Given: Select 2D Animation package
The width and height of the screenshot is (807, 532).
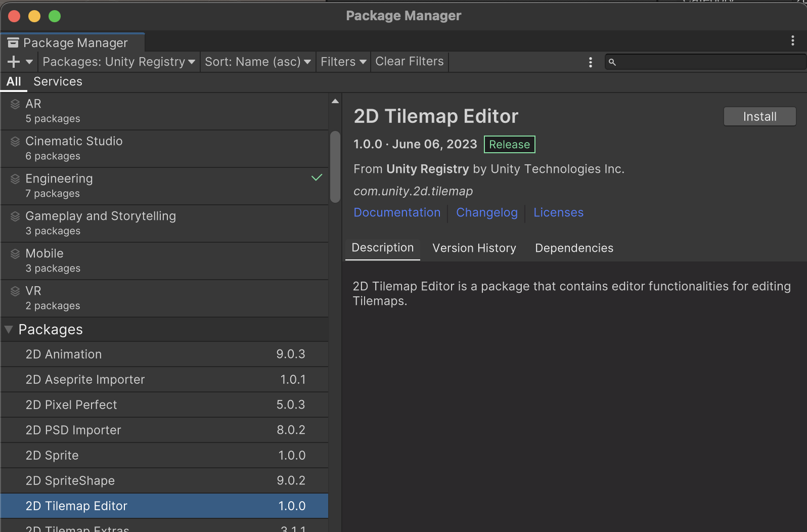Looking at the screenshot, I should coord(164,354).
